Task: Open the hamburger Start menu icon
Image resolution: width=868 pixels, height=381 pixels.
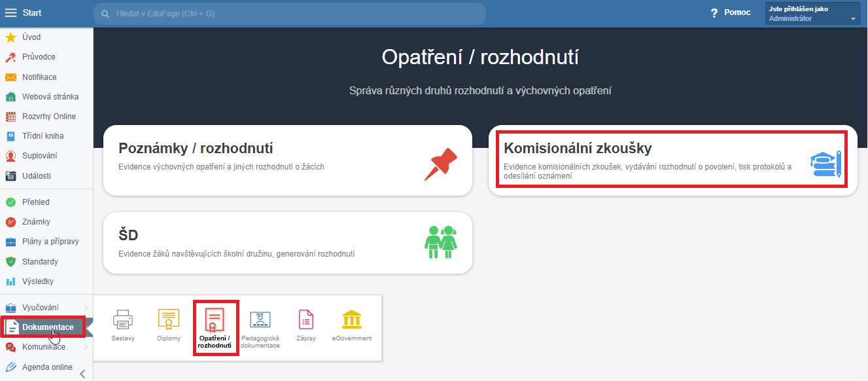Action: [x=10, y=13]
